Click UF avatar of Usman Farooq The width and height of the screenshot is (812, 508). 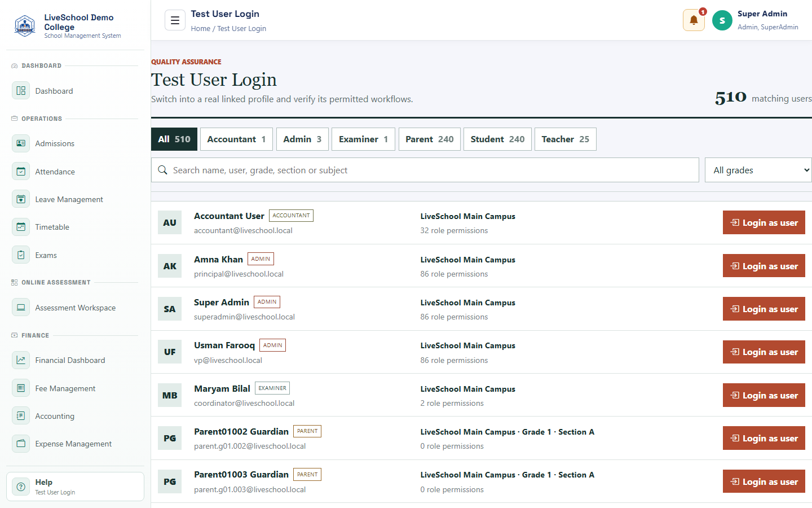tap(170, 352)
